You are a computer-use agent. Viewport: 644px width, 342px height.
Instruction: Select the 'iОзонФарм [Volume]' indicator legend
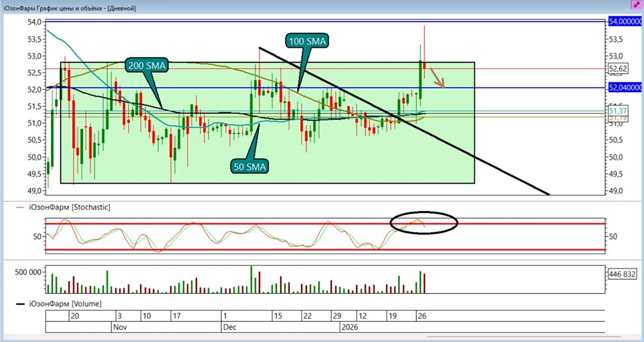click(x=65, y=304)
